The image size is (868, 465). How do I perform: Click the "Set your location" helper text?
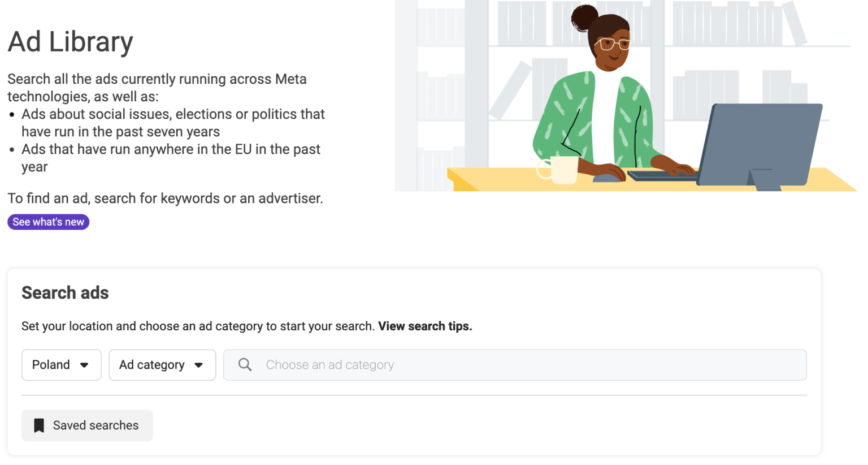pyautogui.click(x=198, y=326)
